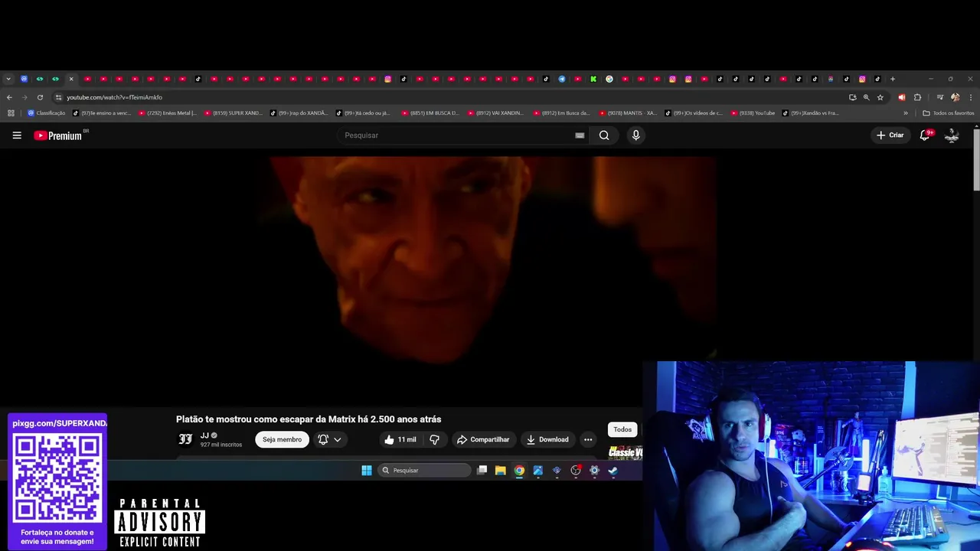Viewport: 980px width, 551px height.
Task: Open the on-screen keyboard icon in search
Action: point(580,135)
